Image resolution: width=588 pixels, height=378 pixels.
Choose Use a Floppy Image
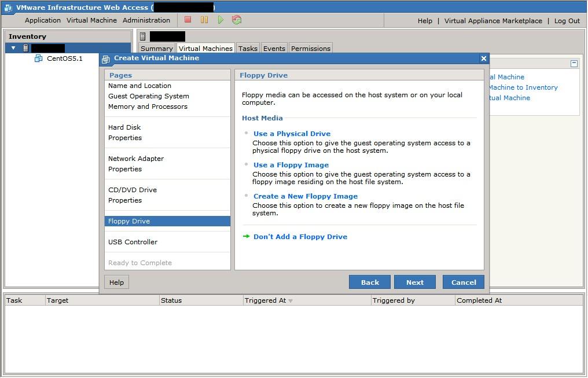291,164
